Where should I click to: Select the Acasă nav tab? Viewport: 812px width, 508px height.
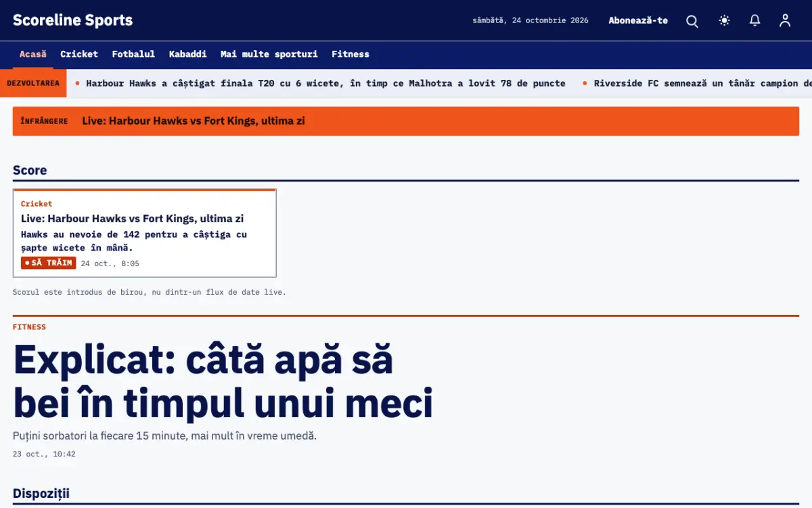(33, 54)
